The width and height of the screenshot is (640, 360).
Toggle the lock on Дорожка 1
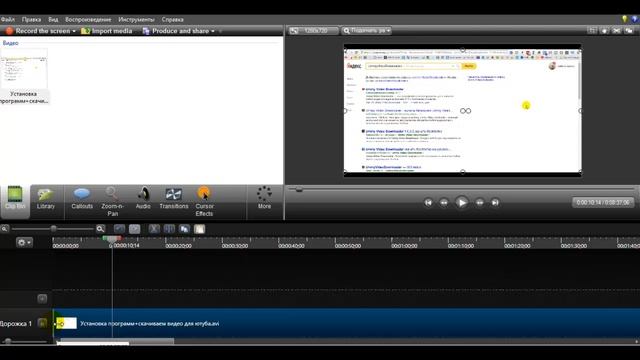42,323
